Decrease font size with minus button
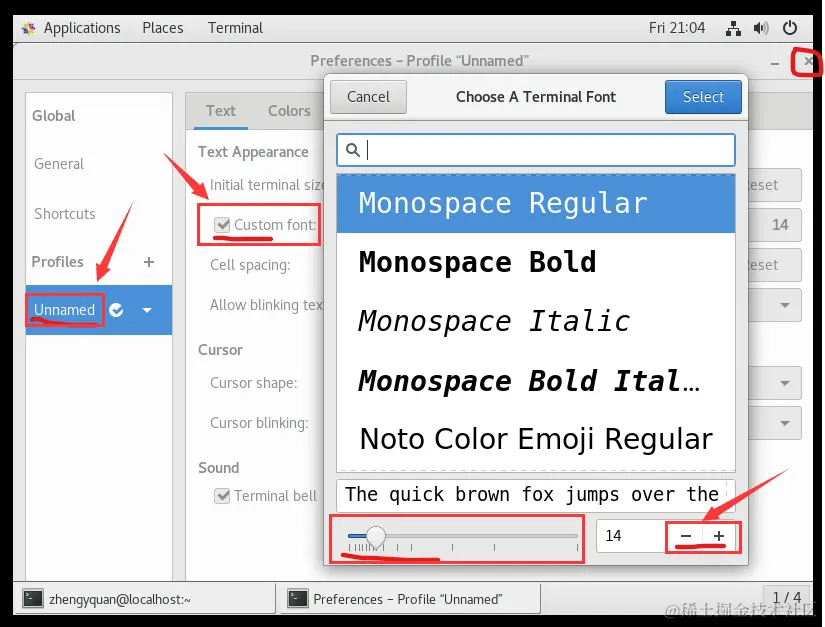Viewport: 825px width, 627px height. coord(686,536)
